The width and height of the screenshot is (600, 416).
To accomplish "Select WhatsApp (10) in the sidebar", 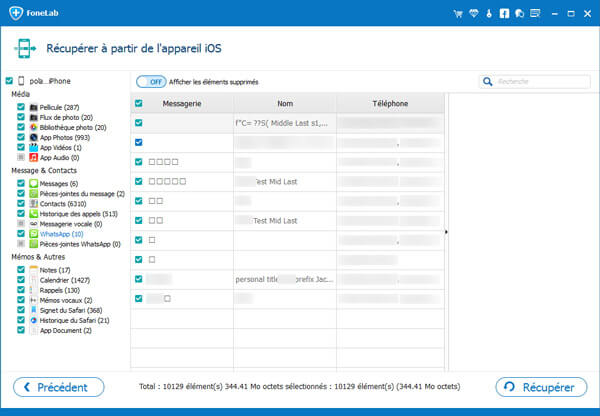I will [x=62, y=234].
